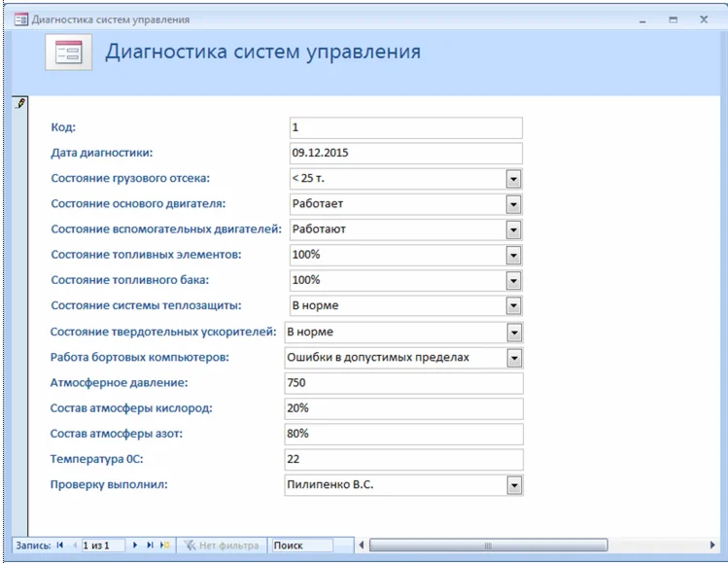Expand the Состояние грузового отсека dropdown
Image resolution: width=728 pixels, height=563 pixels.
[x=514, y=179]
